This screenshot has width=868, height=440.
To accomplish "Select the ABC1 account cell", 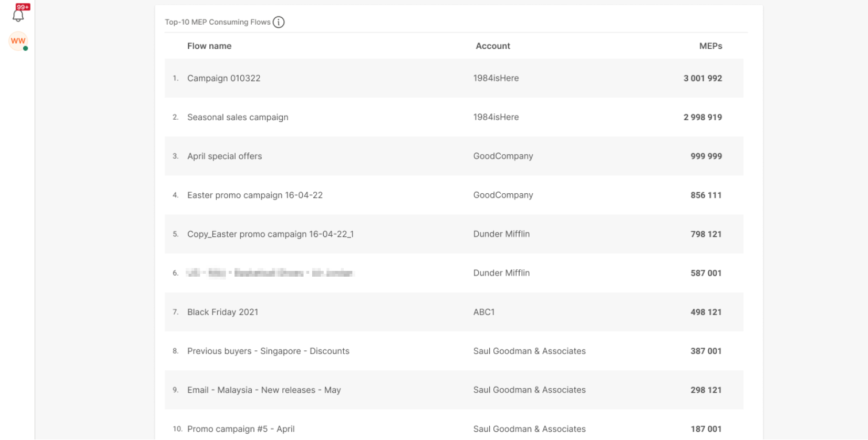I will (484, 312).
